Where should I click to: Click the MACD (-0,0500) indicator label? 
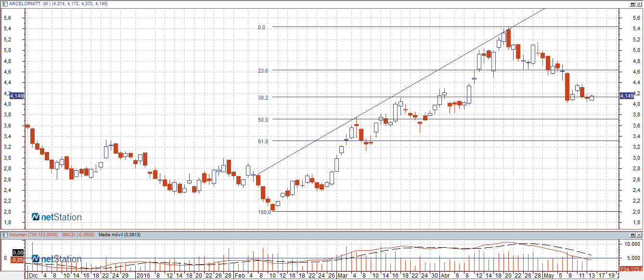[x=78, y=234]
